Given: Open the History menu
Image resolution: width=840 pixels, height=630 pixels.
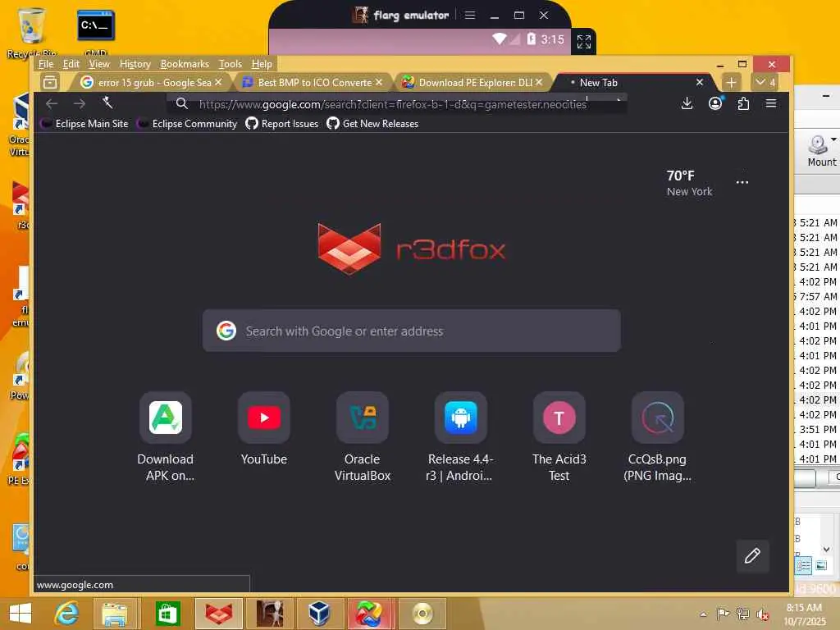Looking at the screenshot, I should 135,64.
